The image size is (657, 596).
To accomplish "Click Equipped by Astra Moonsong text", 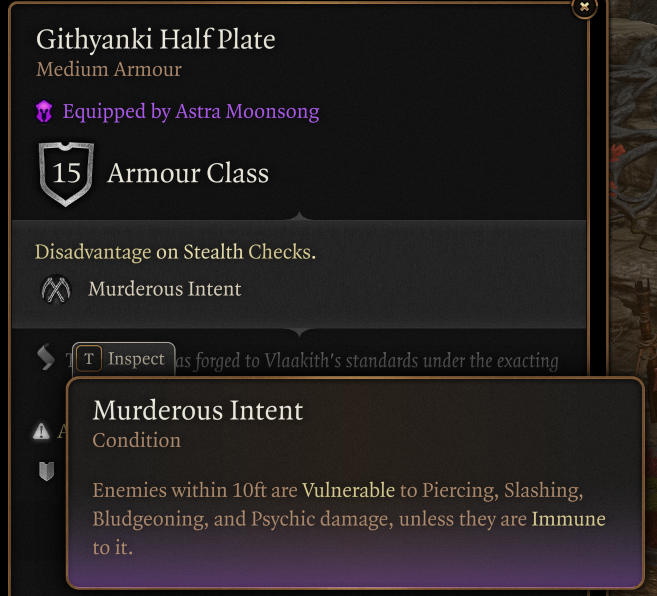I will tap(191, 112).
